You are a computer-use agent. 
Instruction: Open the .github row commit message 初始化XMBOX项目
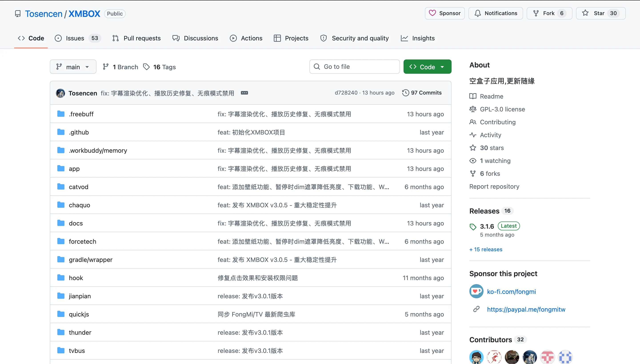(251, 132)
